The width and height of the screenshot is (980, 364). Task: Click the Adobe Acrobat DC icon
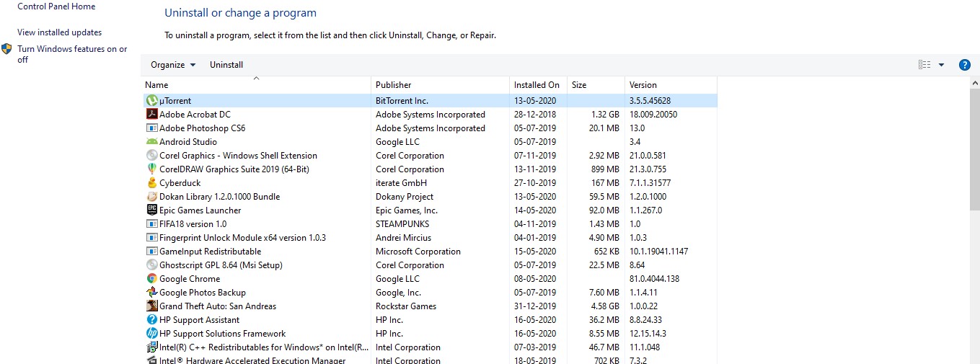152,115
